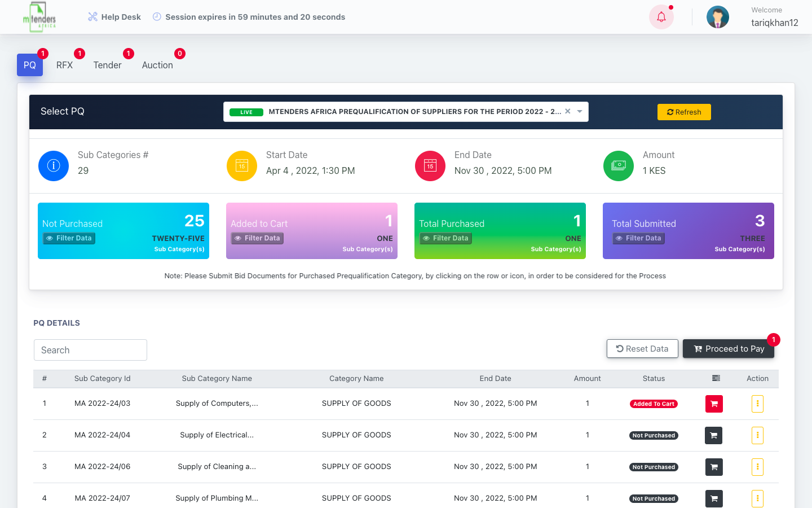
Task: Expand the Select PQ dropdown arrow
Action: point(580,112)
